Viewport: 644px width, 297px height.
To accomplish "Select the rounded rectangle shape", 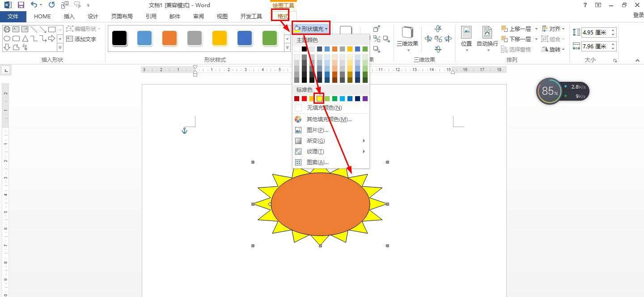I will pos(16,38).
